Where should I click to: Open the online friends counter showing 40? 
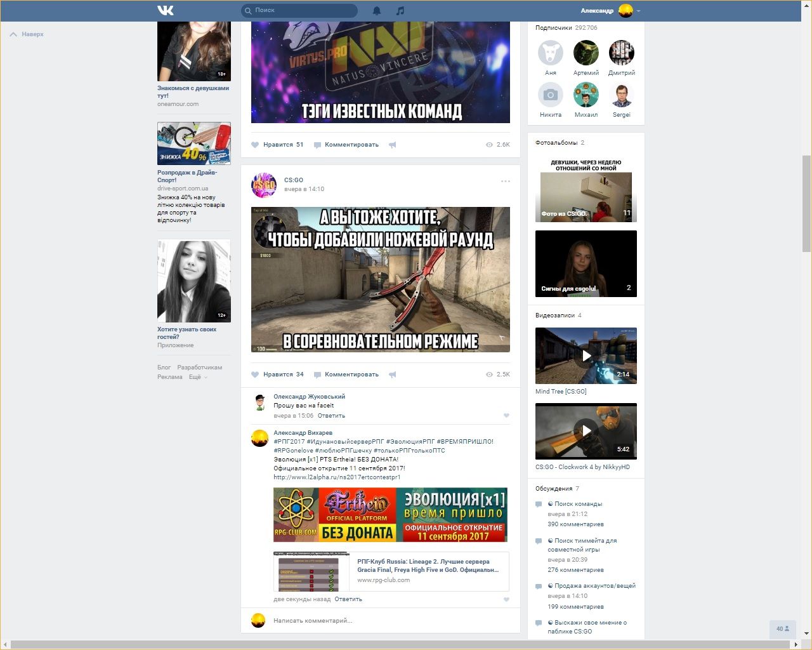[x=783, y=629]
